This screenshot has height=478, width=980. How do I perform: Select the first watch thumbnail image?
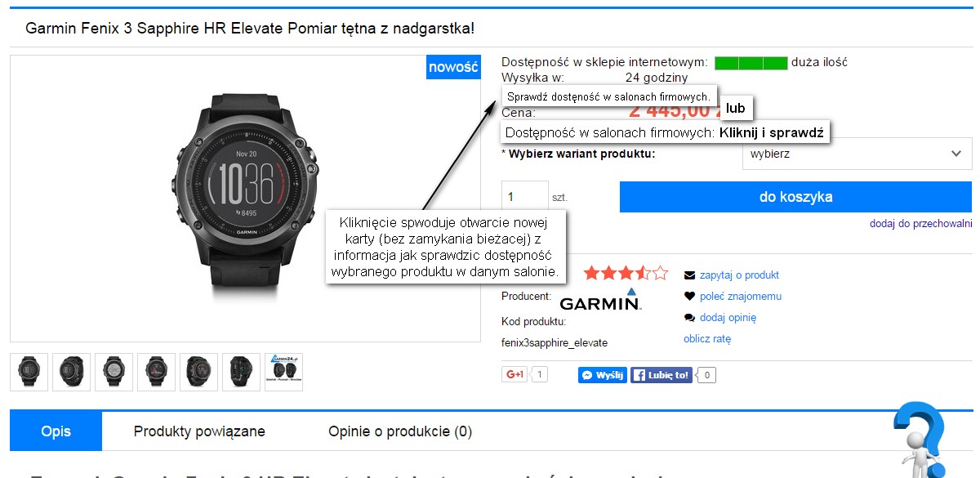pos(29,372)
